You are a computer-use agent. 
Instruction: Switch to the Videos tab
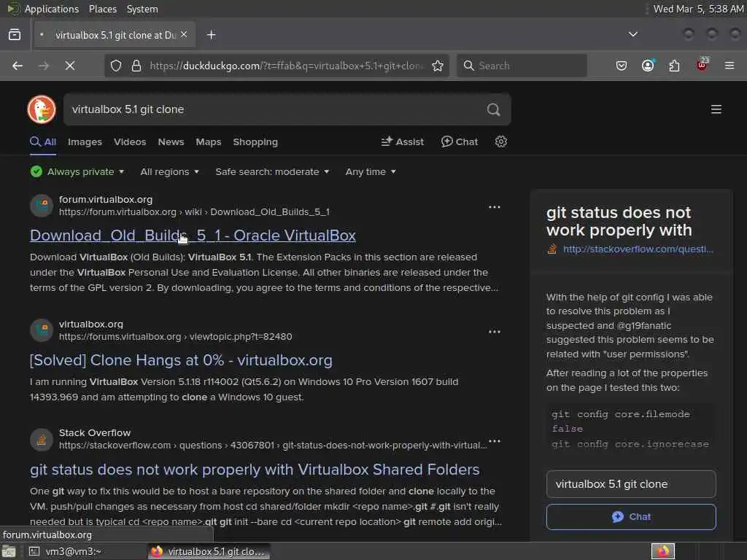tap(130, 142)
